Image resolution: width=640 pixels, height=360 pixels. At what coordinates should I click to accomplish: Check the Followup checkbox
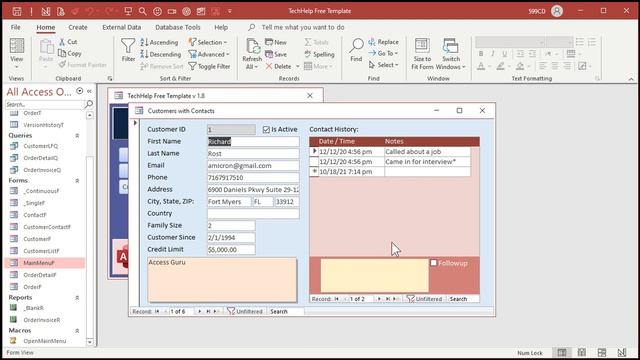pos(433,263)
